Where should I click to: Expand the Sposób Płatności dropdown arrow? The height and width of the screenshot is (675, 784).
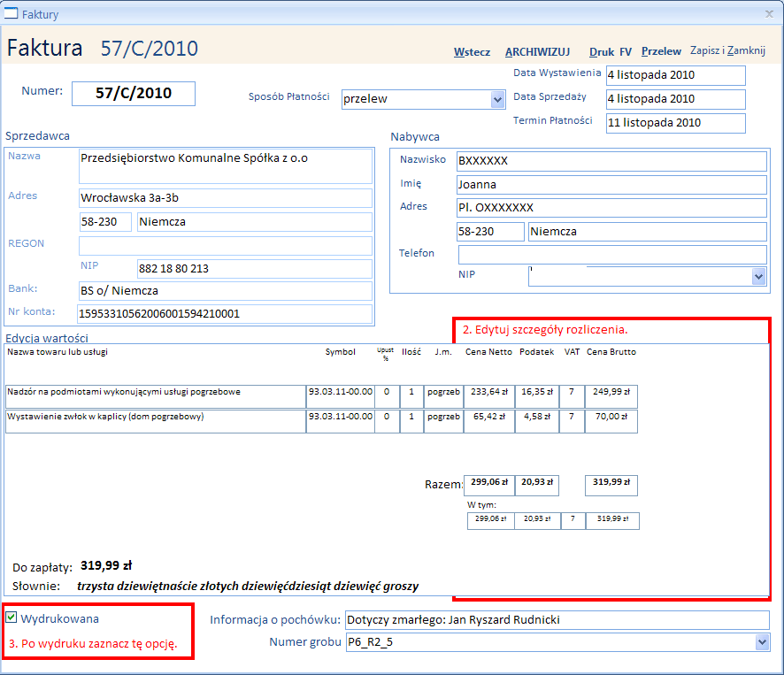pyautogui.click(x=497, y=99)
